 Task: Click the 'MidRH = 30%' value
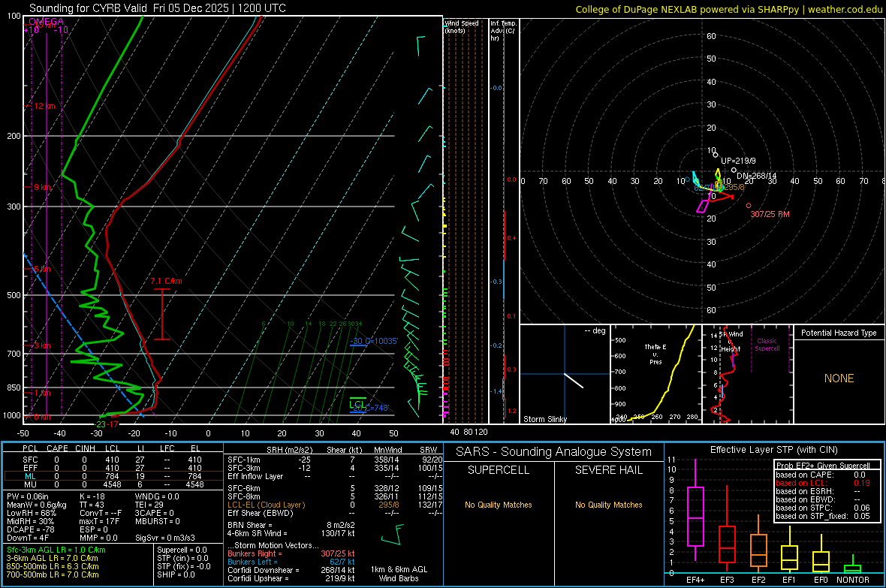click(30, 521)
